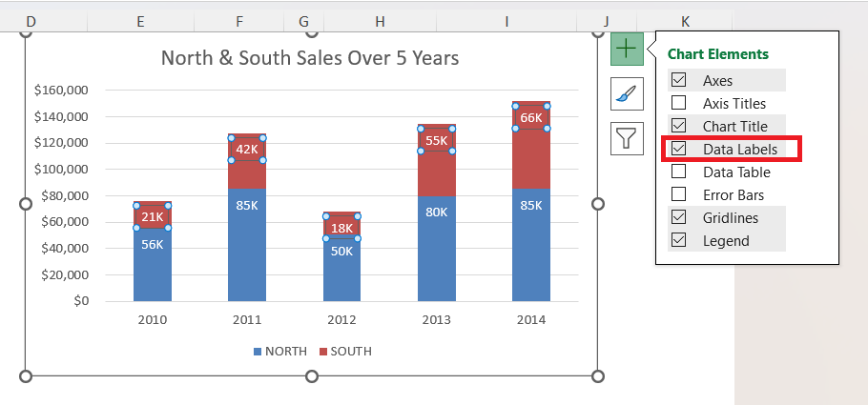The width and height of the screenshot is (868, 405).
Task: Open Chart Styles paintbrush button
Action: 627,93
